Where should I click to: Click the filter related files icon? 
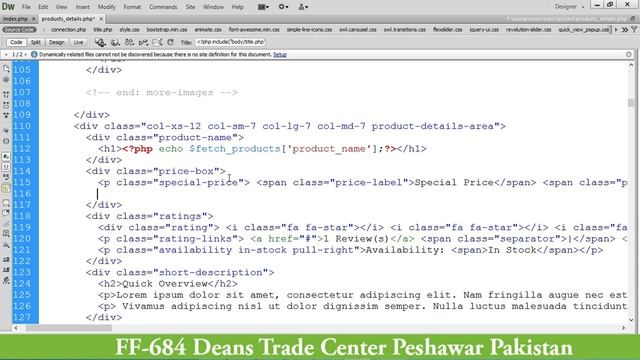coord(634,29)
